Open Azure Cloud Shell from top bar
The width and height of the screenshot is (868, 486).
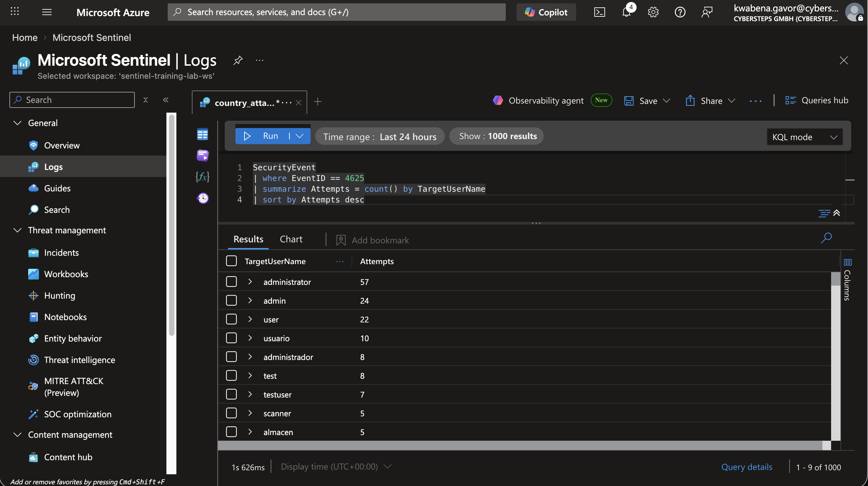point(599,12)
